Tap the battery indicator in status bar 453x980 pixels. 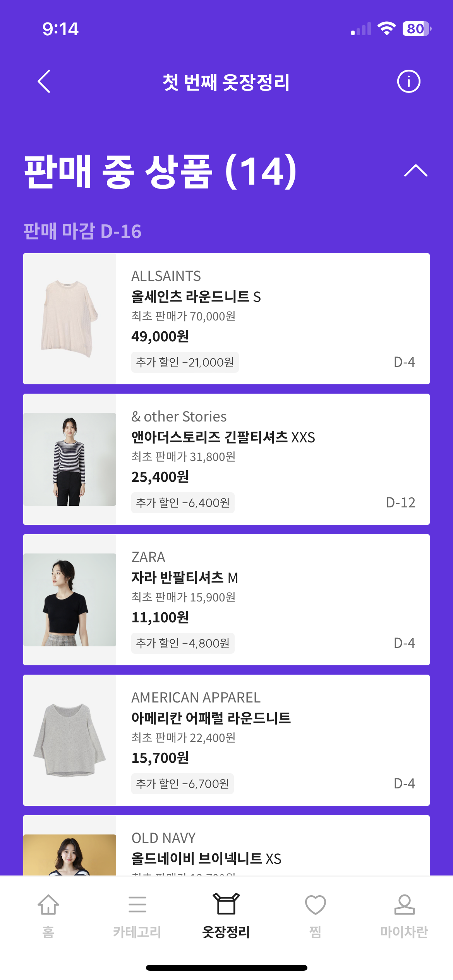417,29
